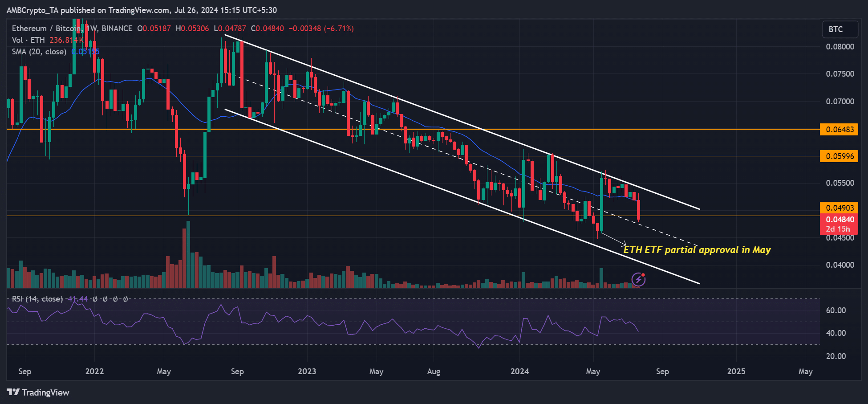This screenshot has height=404, width=868.
Task: Click the lightning bolt events icon
Action: (x=639, y=280)
